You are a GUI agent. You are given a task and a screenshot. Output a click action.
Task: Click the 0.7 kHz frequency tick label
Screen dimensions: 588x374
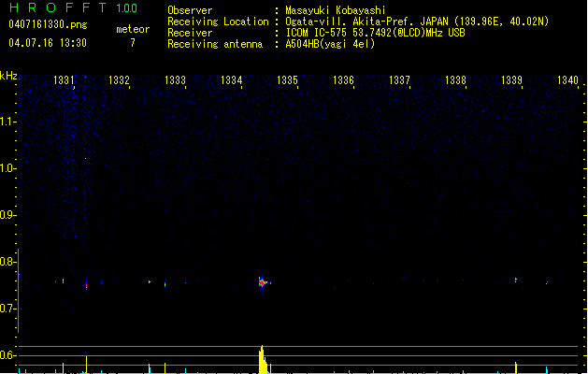(x=7, y=309)
